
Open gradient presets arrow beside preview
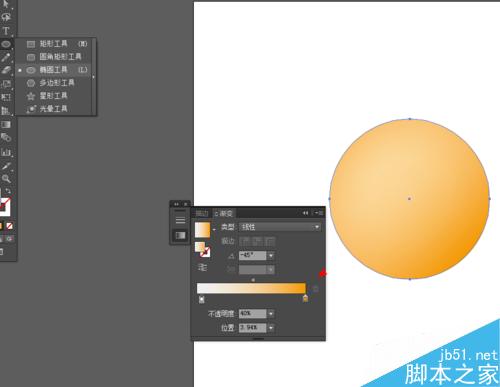(x=214, y=230)
